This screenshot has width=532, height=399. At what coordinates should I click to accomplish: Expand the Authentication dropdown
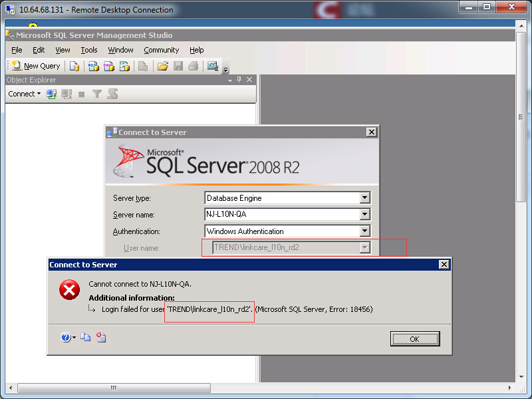[364, 231]
